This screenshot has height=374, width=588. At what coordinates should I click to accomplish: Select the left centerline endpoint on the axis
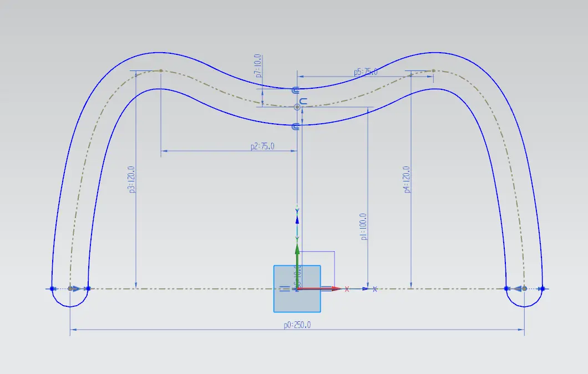click(70, 289)
